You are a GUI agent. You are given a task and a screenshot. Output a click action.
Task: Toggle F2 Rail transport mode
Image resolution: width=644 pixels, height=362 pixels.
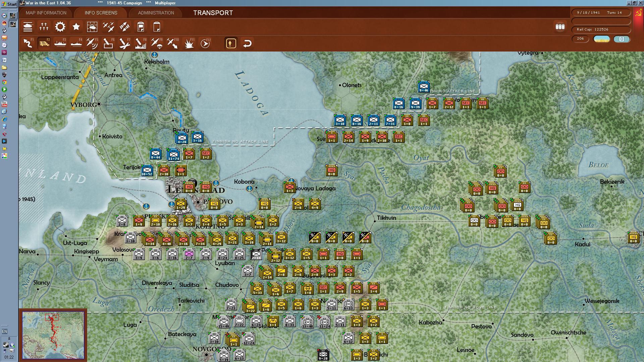pos(44,43)
